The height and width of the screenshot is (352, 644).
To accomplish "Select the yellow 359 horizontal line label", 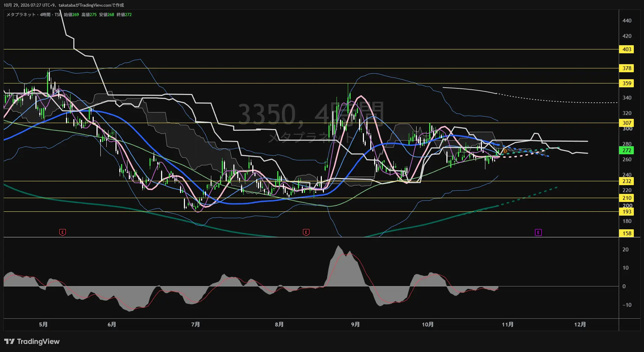I will tap(627, 83).
